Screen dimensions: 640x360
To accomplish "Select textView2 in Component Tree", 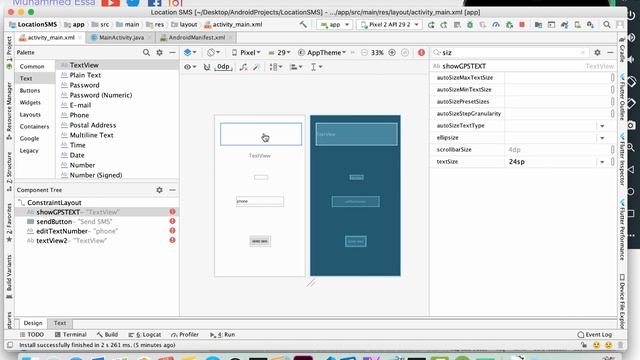I will [x=52, y=241].
